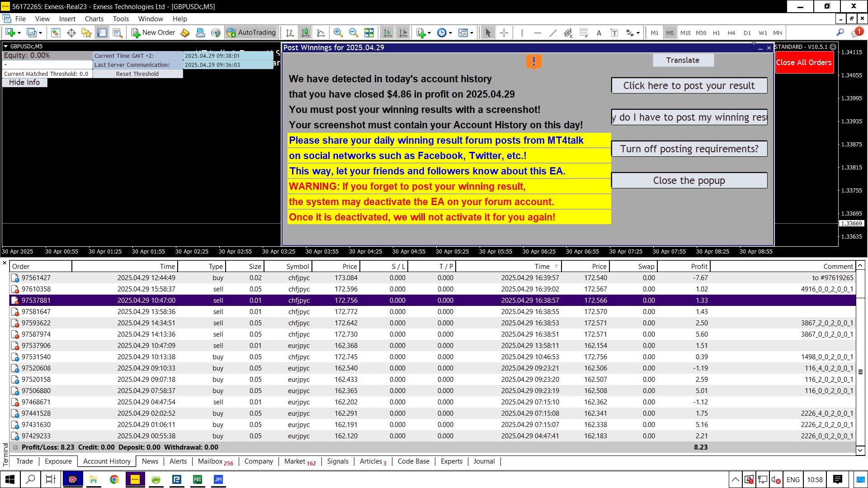Open the Market Watch window icon
The image size is (868, 488).
tap(56, 33)
